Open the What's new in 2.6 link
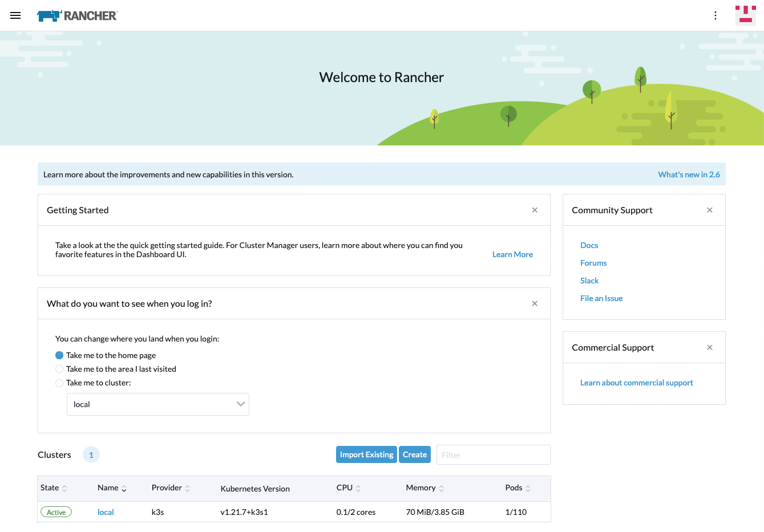Viewport: 764px width, 532px height. (689, 174)
